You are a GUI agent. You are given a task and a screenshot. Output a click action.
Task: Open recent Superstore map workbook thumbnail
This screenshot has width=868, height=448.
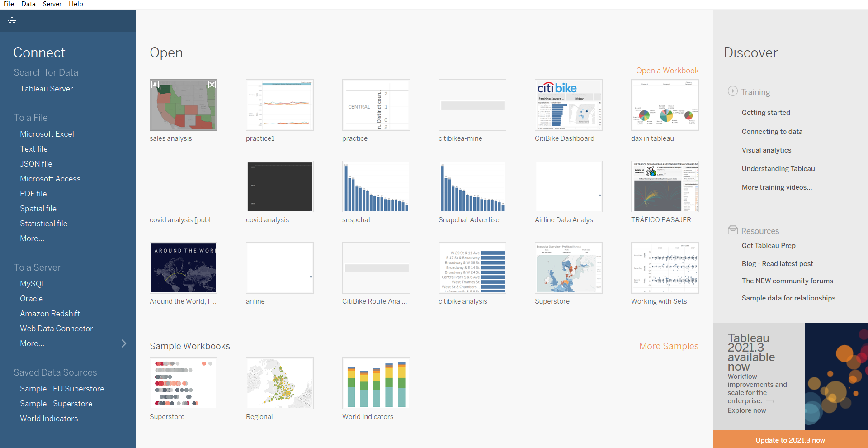point(569,268)
